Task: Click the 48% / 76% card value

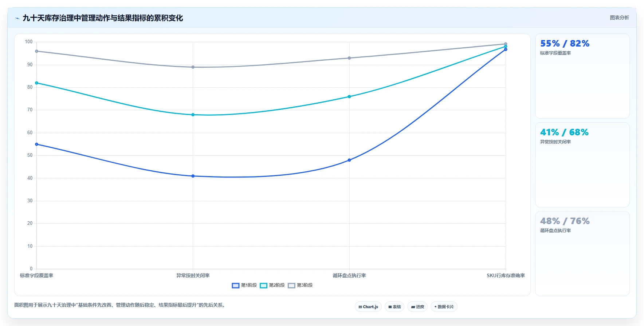Action: (565, 221)
